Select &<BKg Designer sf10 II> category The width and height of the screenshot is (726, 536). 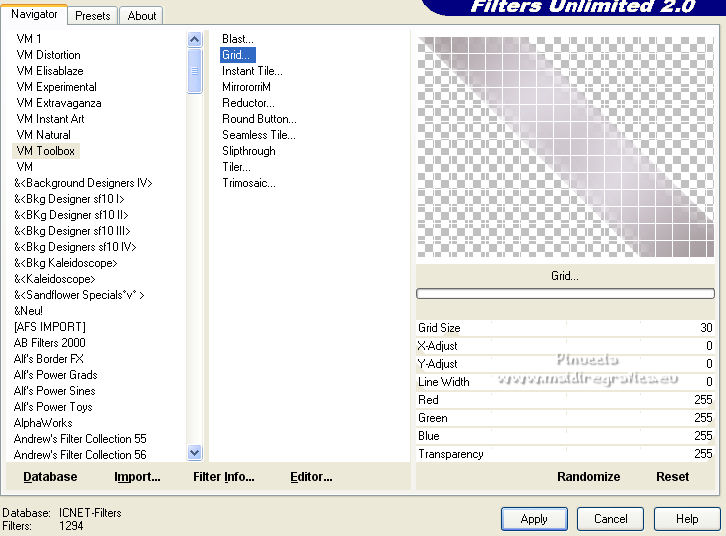pos(71,215)
